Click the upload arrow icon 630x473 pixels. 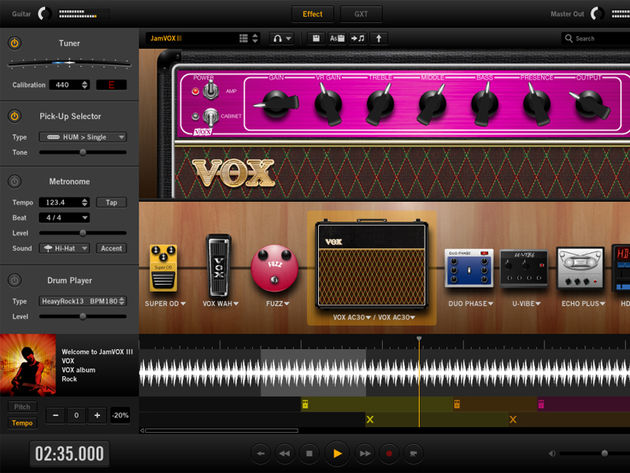click(x=378, y=38)
